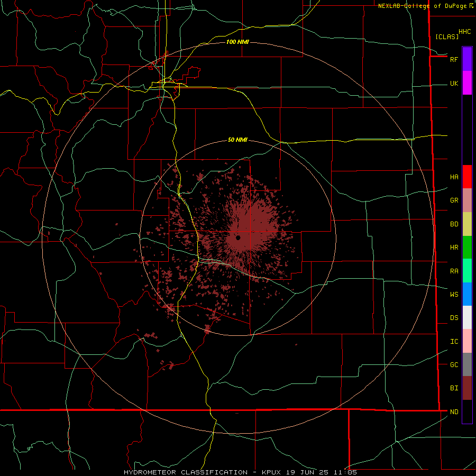Select the GR legend label

tap(454, 200)
